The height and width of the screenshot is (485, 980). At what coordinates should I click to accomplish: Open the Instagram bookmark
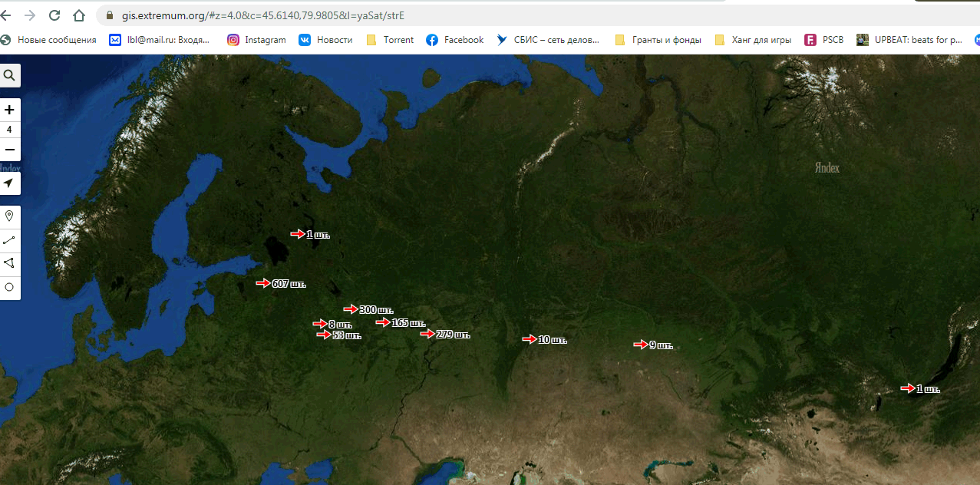click(256, 40)
